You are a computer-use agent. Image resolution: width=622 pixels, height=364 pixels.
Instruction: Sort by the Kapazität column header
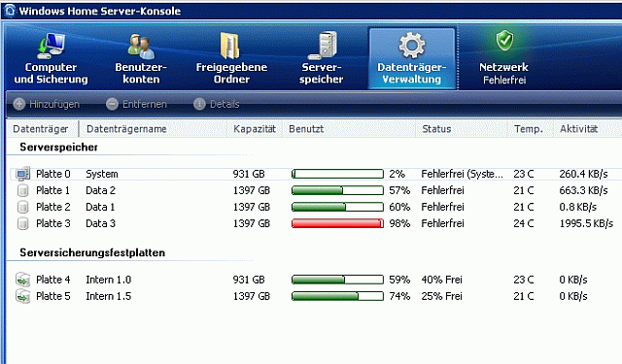(255, 129)
